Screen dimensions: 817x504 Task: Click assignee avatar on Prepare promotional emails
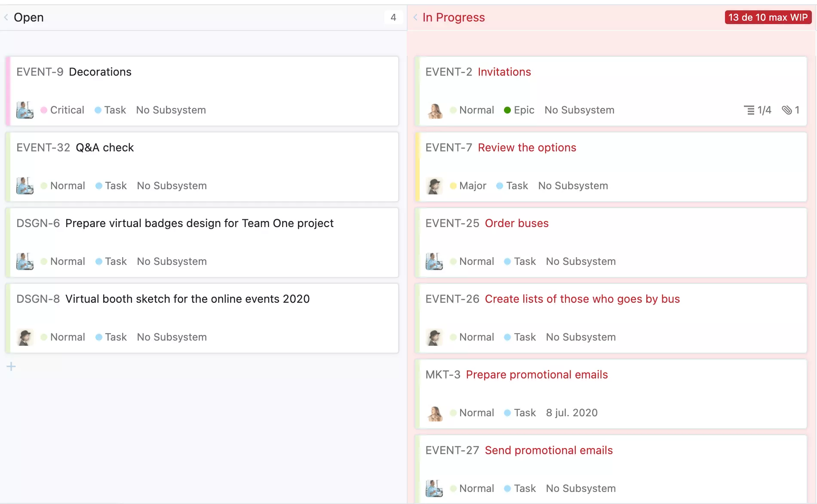point(434,413)
